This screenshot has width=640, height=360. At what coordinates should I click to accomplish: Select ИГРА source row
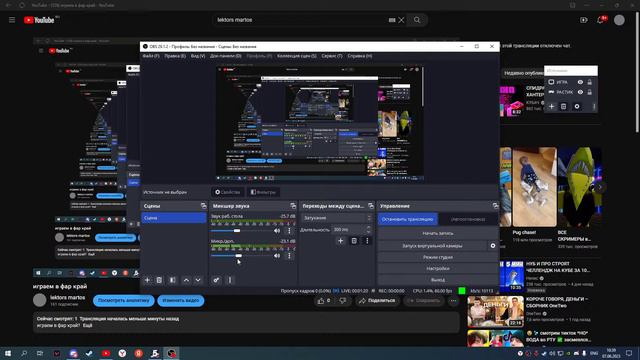[571, 82]
